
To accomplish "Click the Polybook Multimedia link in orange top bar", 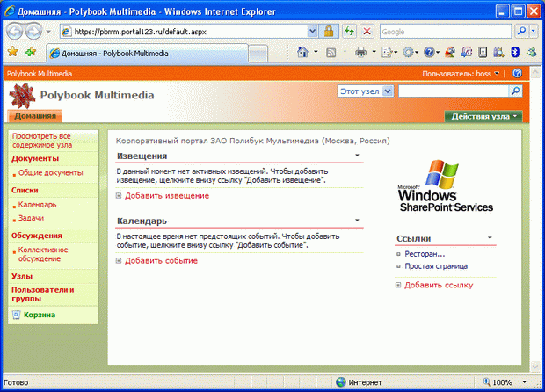I will click(x=40, y=74).
